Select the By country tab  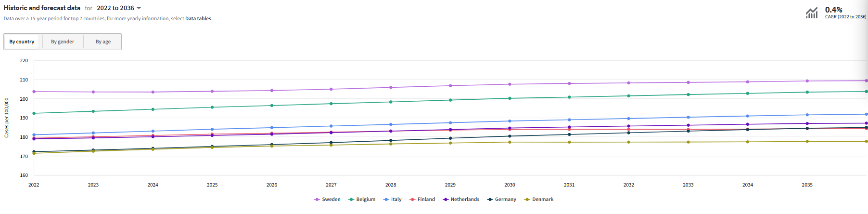point(22,42)
